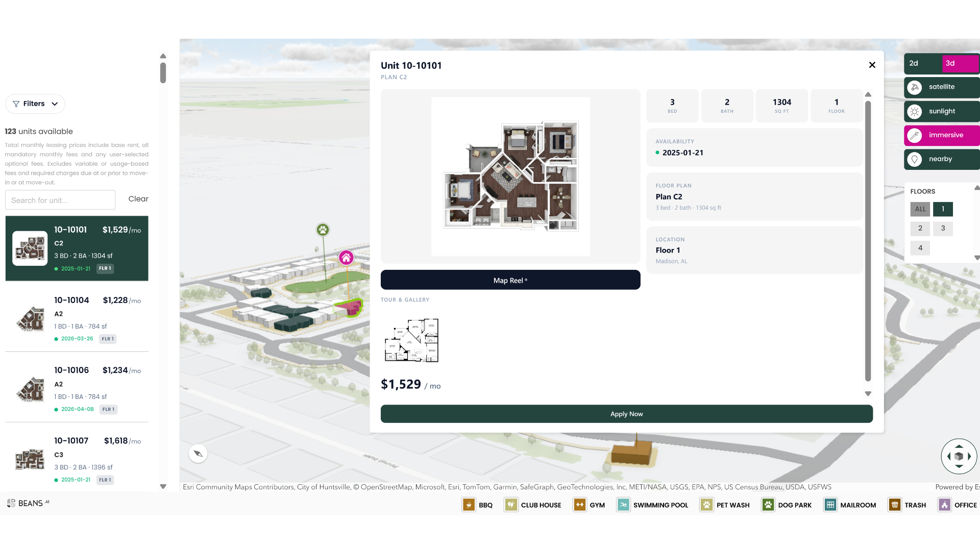Click the Search for unit field

(60, 200)
